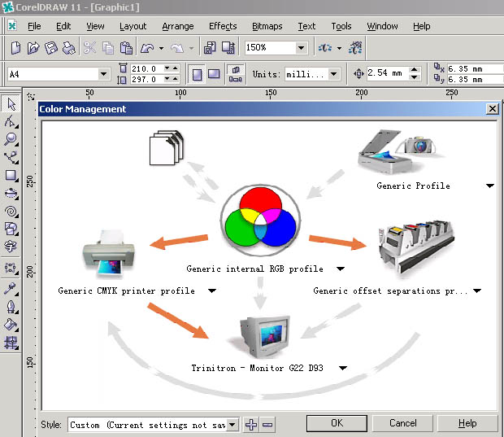Select the Freehand tool
This screenshot has height=437, width=504.
(11, 157)
